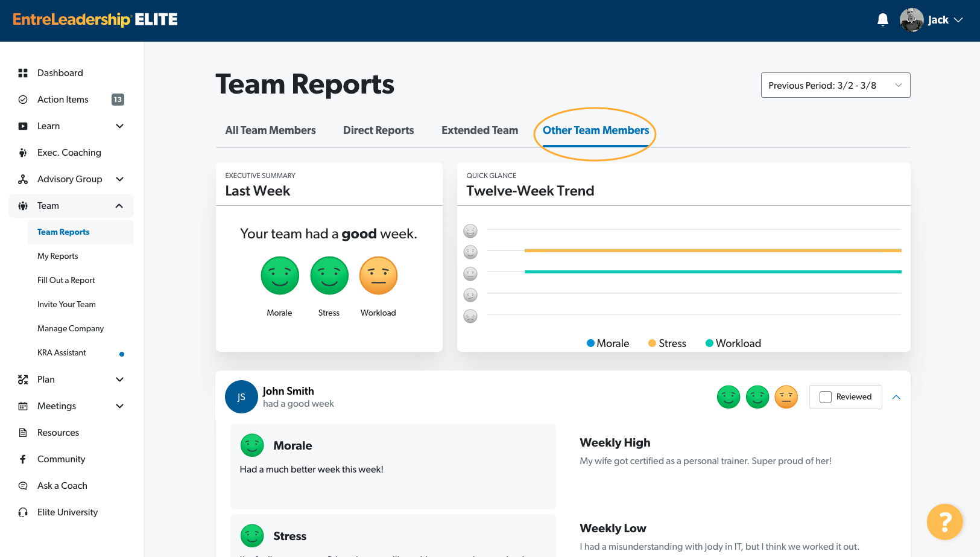Open KRA Assistant
The width and height of the screenshot is (980, 557).
[x=62, y=353]
